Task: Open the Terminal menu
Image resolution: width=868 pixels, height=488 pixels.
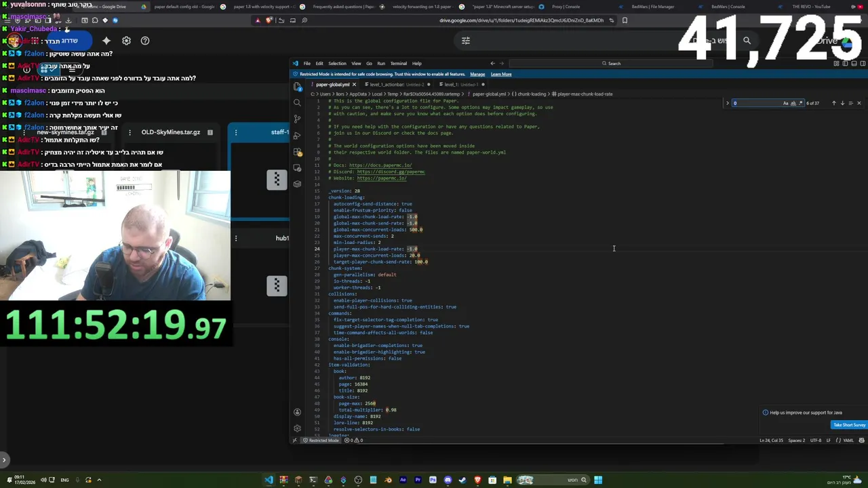Action: pyautogui.click(x=399, y=64)
